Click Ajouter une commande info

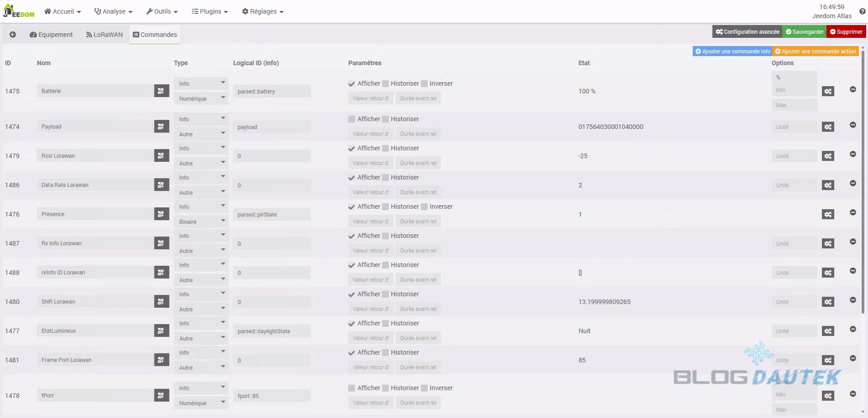tap(732, 52)
